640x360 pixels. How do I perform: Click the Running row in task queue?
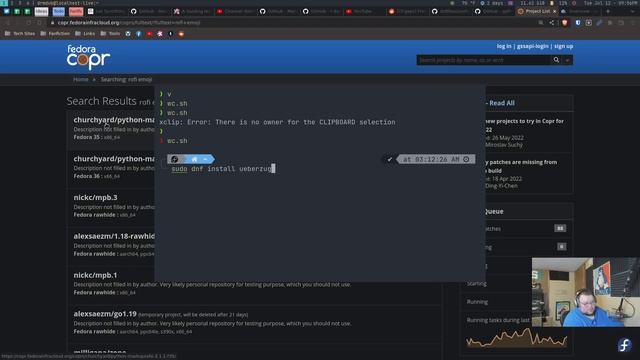497,302
